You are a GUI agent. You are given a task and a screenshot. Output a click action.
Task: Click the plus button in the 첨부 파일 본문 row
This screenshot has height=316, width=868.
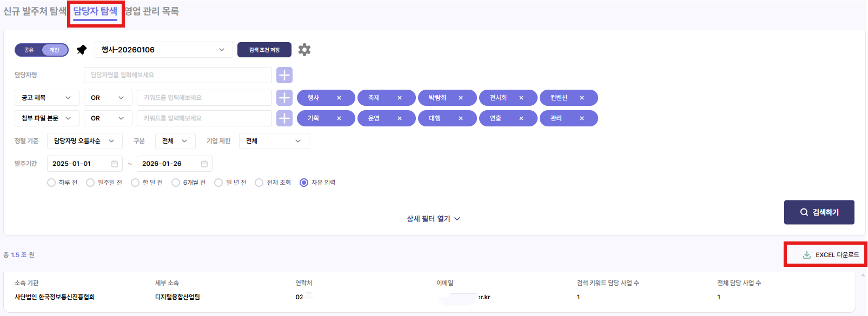point(284,118)
